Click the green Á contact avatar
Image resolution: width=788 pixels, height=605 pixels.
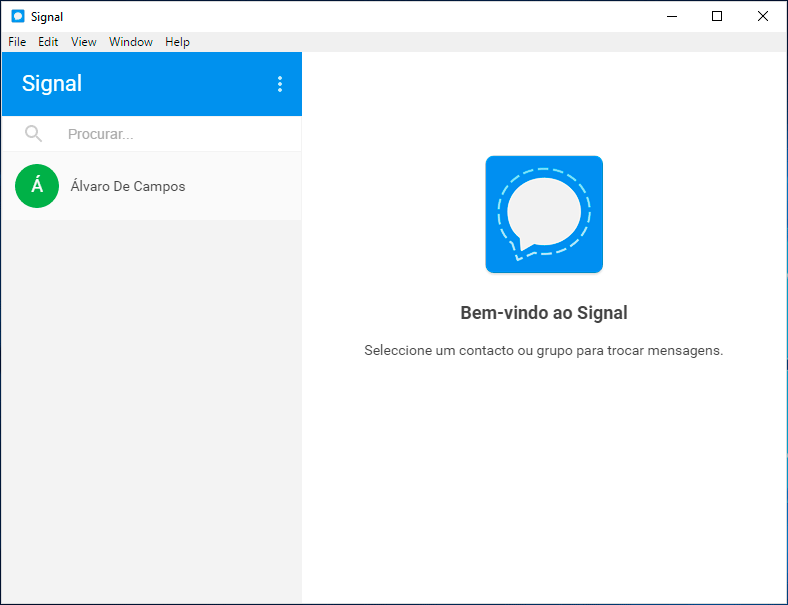point(37,186)
